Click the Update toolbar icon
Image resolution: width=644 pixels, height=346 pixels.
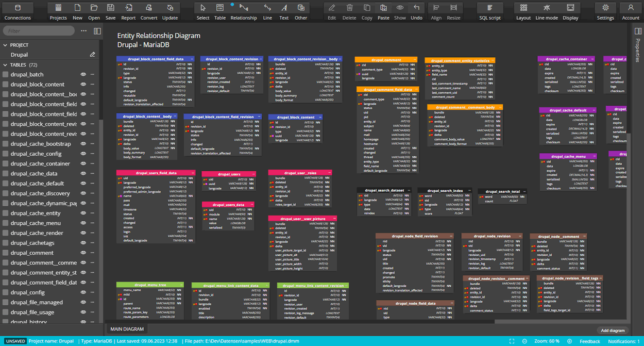click(170, 12)
